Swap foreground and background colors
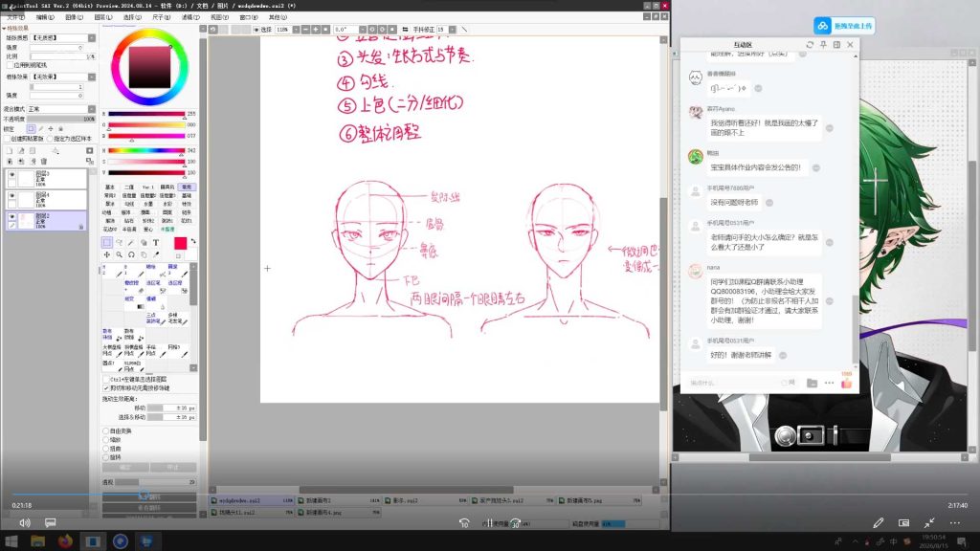 [192, 240]
